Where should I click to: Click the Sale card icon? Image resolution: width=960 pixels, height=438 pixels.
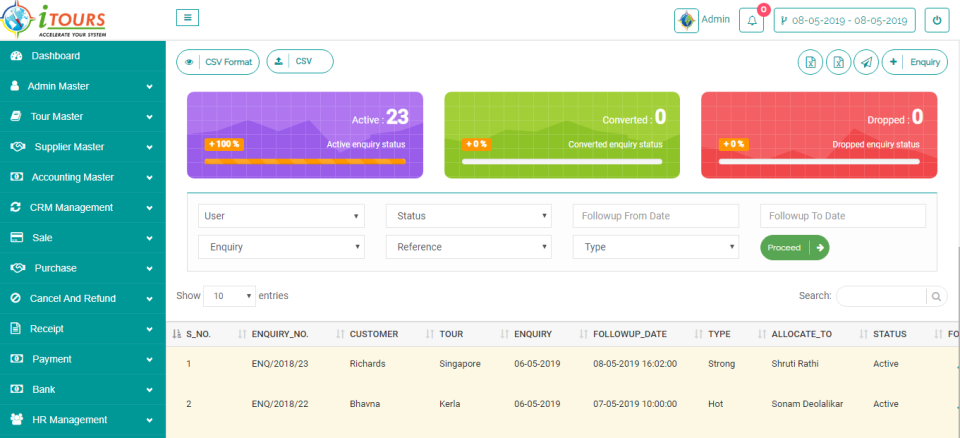pyautogui.click(x=17, y=238)
